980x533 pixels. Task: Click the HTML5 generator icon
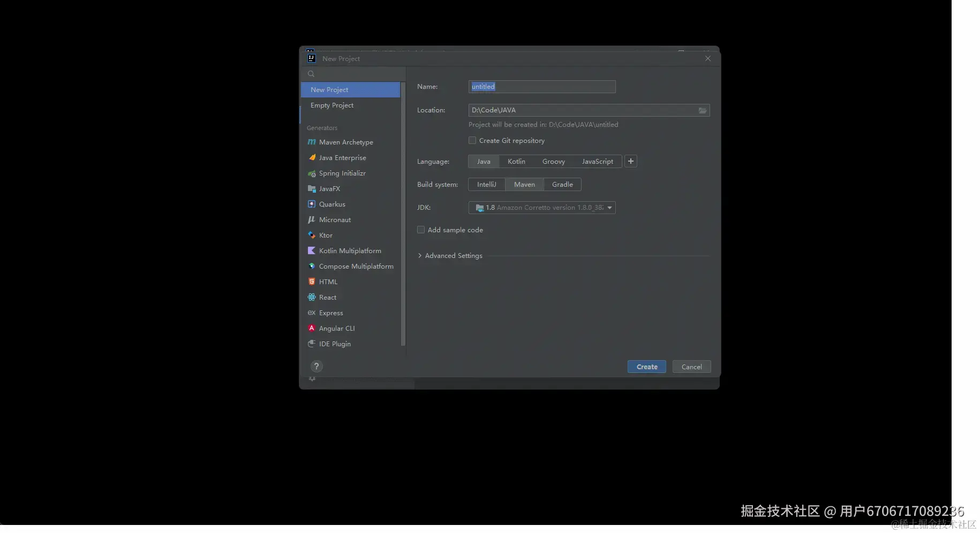(312, 281)
